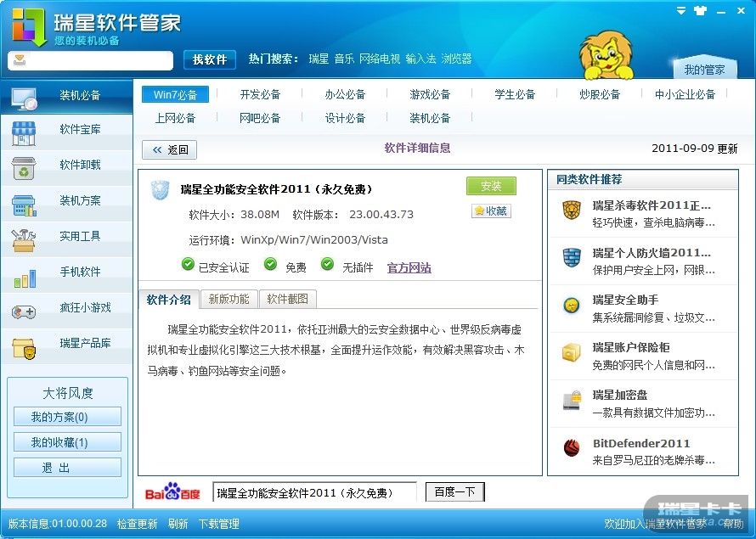This screenshot has width=756, height=539.
Task: Open the 软件宝库 store icon
Action: click(24, 133)
